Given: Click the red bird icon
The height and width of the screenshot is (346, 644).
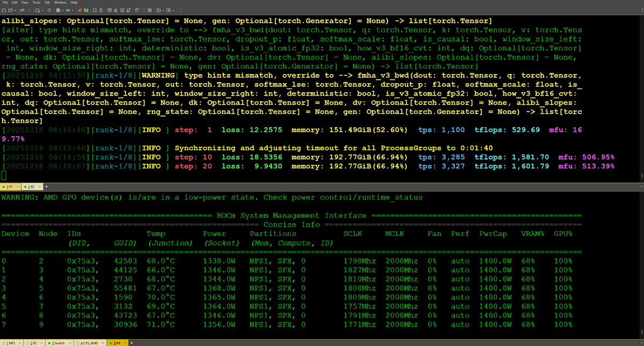Looking at the screenshot, I should click(80, 10).
